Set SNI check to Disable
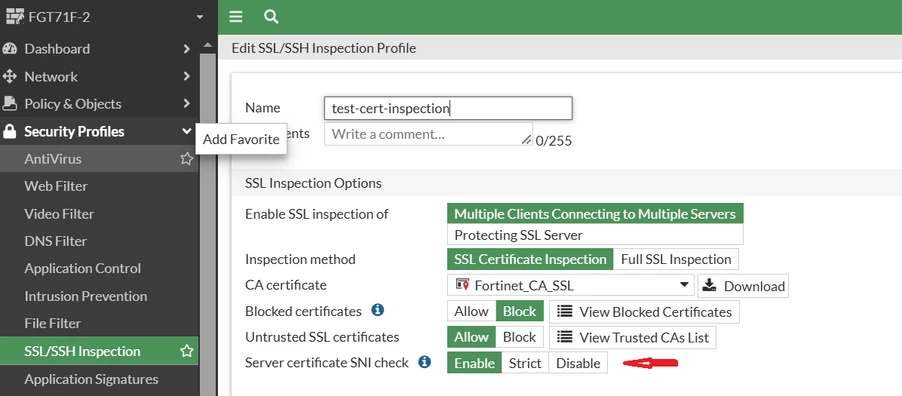902x396 pixels. pyautogui.click(x=578, y=363)
